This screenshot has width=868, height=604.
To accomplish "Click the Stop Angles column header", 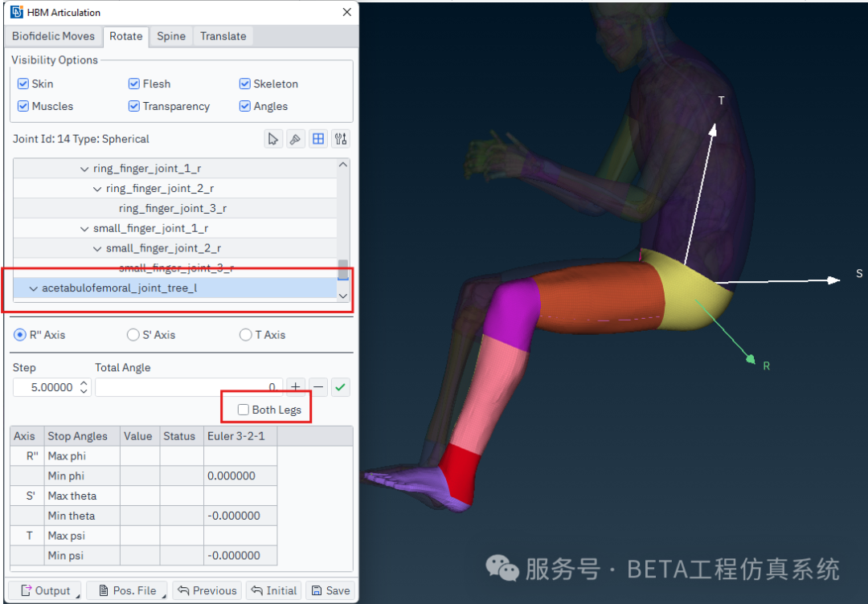I will coord(83,436).
